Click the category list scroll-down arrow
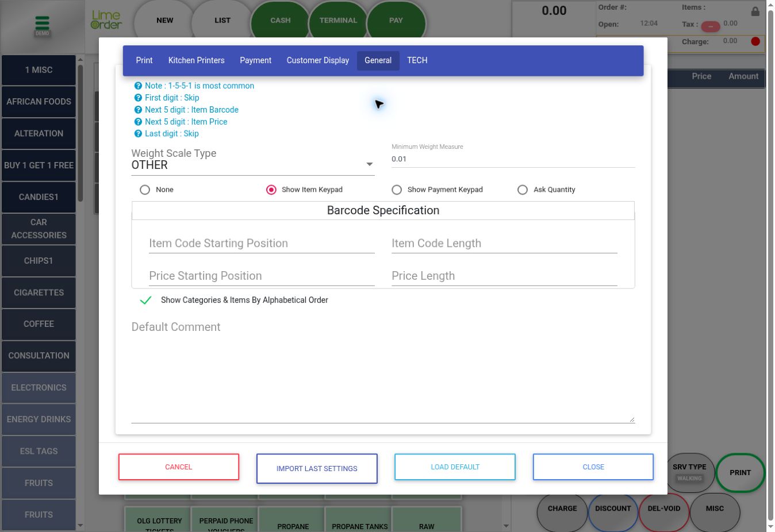 click(x=80, y=526)
